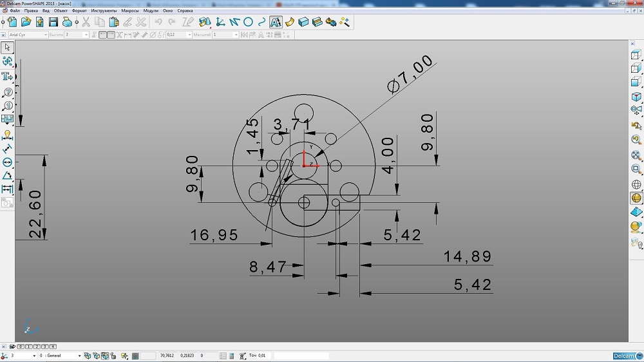Select the Annotation text tool in toolbar
Viewport: 644px width, 362px height.
275,22
